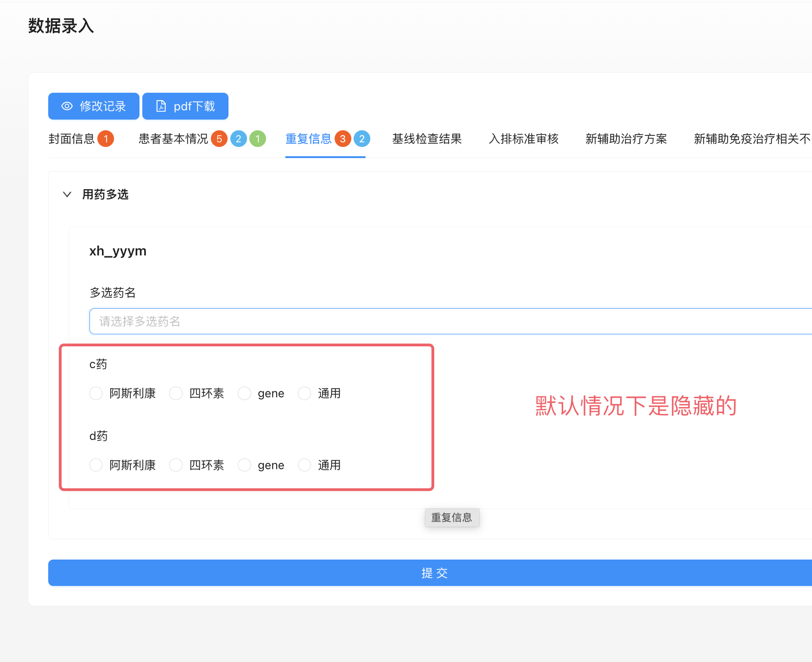
Task: Switch to 新辅助治疗方案 tab
Action: (x=626, y=139)
